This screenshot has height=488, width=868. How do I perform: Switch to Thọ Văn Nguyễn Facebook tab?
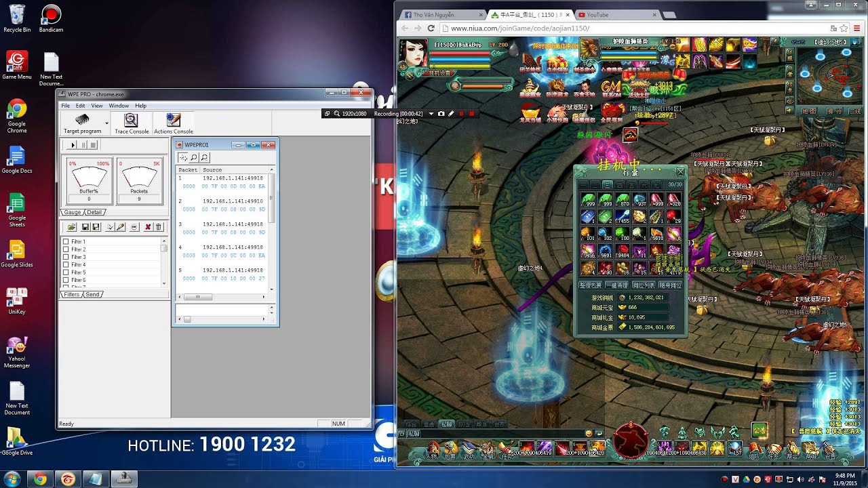click(x=441, y=14)
